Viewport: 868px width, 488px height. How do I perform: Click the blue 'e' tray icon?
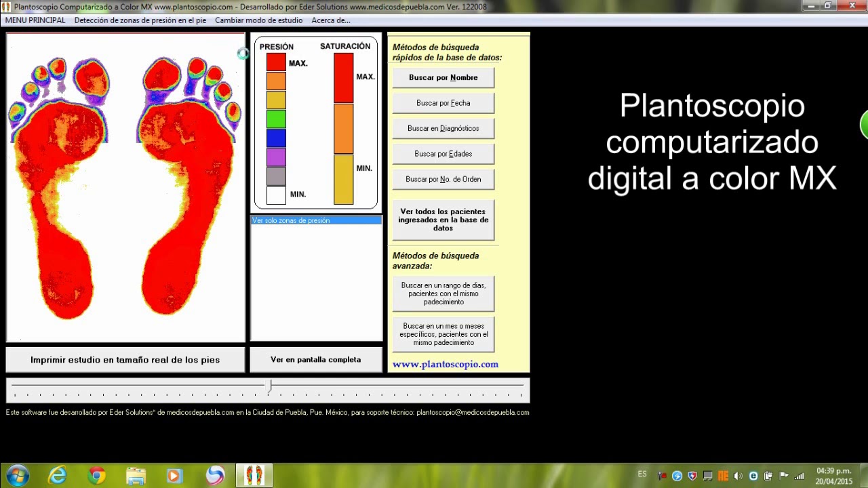click(753, 476)
